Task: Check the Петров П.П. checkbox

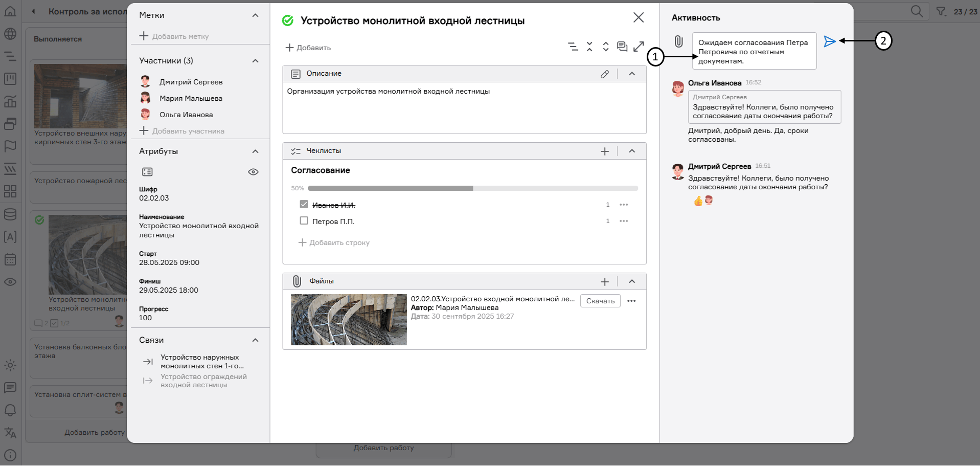Action: 304,221
